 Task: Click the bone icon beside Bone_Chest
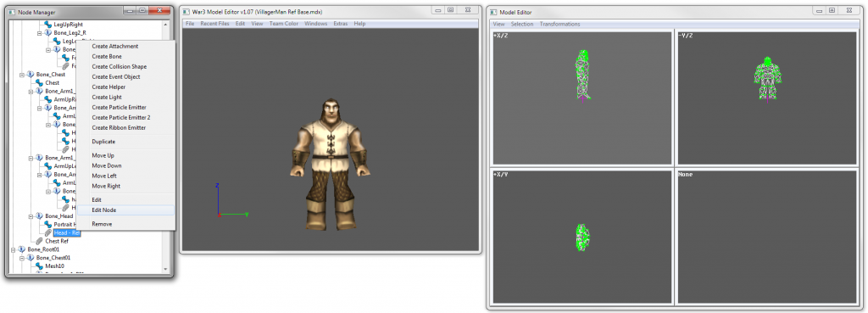pos(31,75)
